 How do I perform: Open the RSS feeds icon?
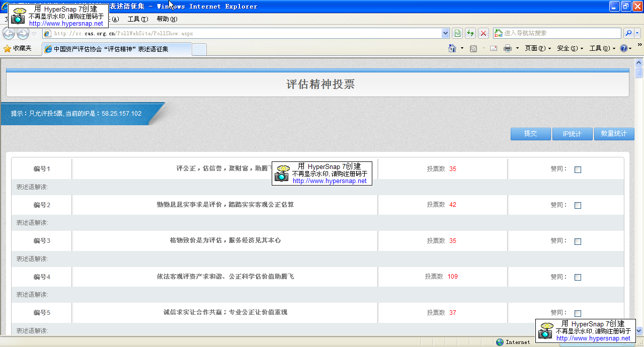point(473,48)
